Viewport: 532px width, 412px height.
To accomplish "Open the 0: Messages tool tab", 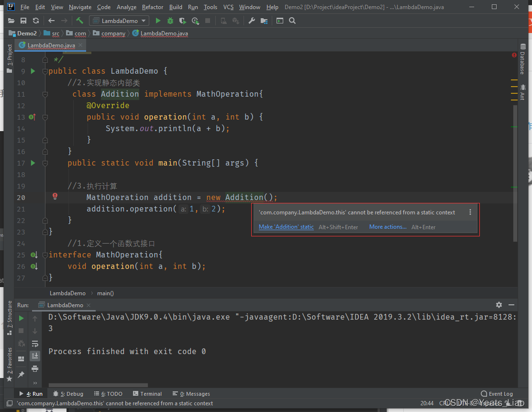I will (191, 394).
